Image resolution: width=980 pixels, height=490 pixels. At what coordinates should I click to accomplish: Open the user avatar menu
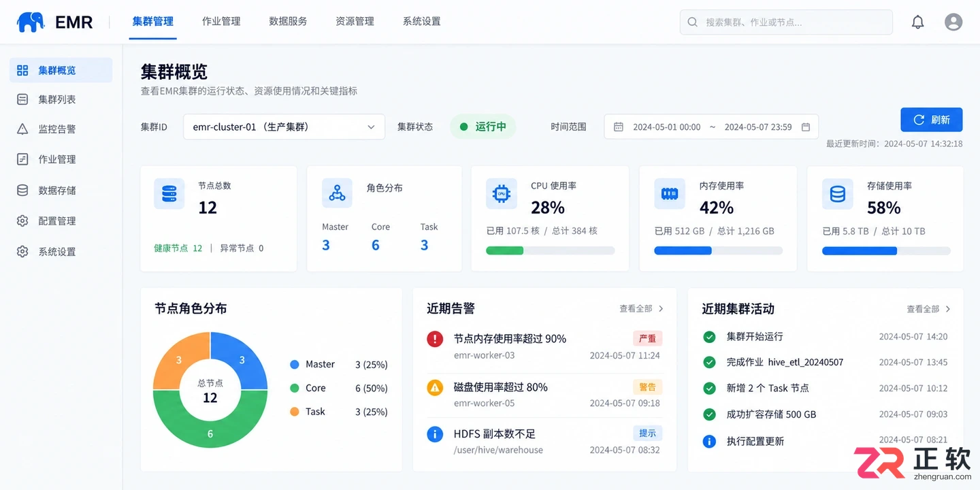click(x=953, y=22)
